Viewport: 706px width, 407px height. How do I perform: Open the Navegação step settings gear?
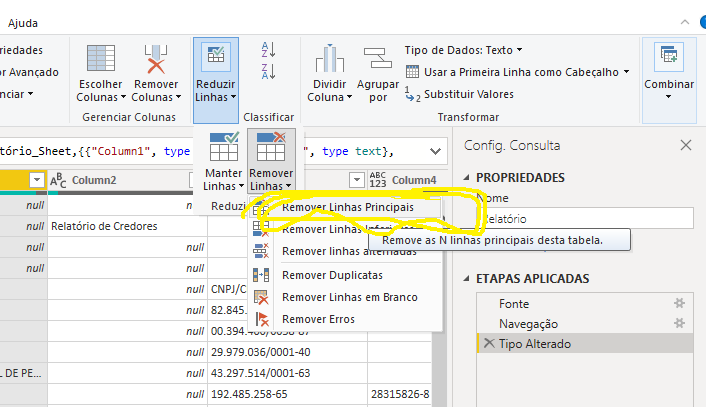pos(679,323)
